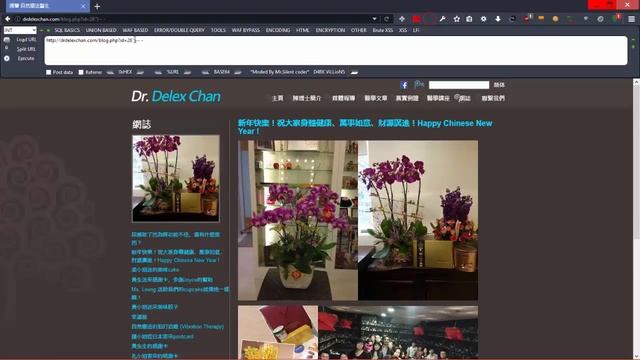Open new tab with plus icon
Viewport: 640px width, 360px height.
pyautogui.click(x=97, y=6)
